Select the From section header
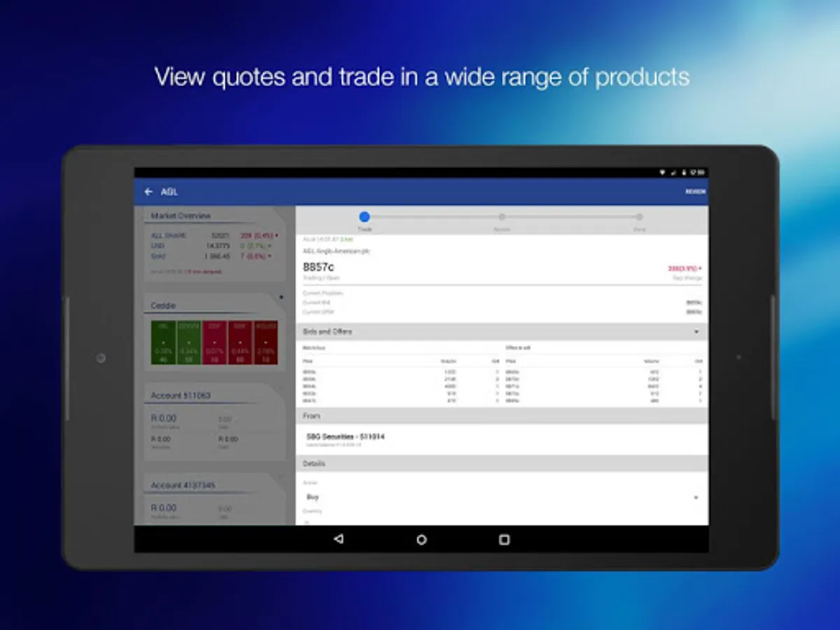The width and height of the screenshot is (840, 630). [502, 416]
